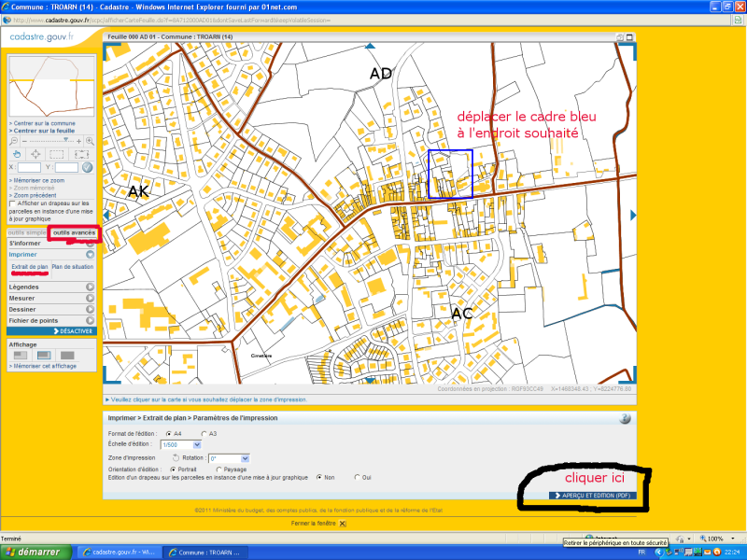This screenshot has width=747, height=560.
Task: Click the browser address bar URL
Action: click(172, 21)
